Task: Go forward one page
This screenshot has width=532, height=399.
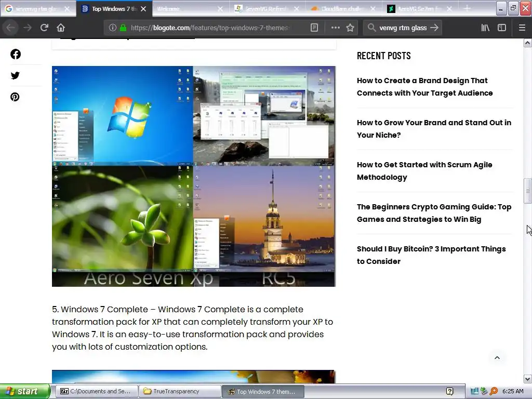Action: pos(28,28)
